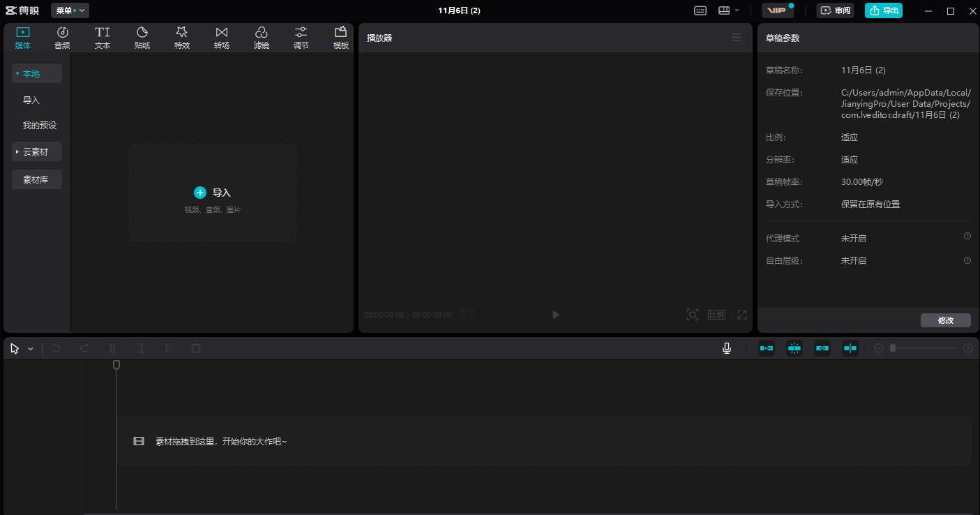Switch to the 文本 tab
The height and width of the screenshot is (515, 980).
click(x=103, y=38)
